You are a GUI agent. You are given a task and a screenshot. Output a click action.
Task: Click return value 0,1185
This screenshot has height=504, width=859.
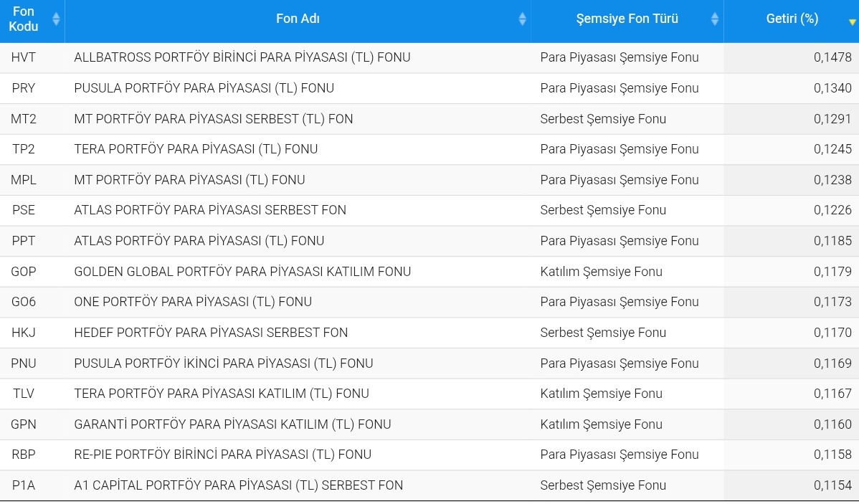(x=832, y=240)
